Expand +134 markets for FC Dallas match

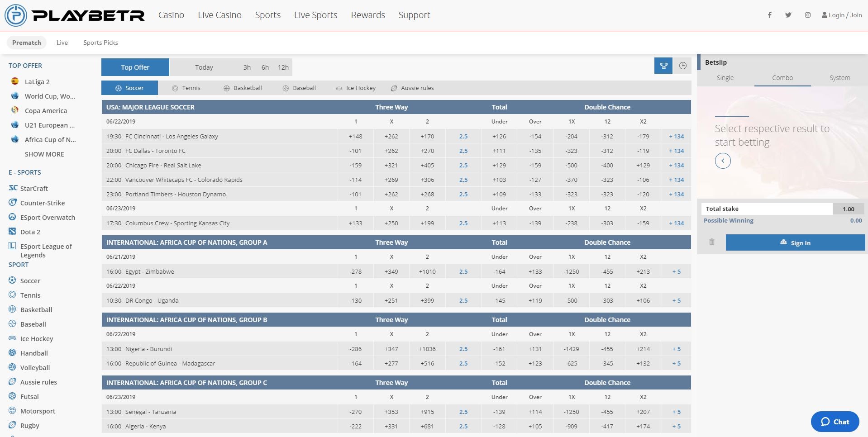coord(677,151)
